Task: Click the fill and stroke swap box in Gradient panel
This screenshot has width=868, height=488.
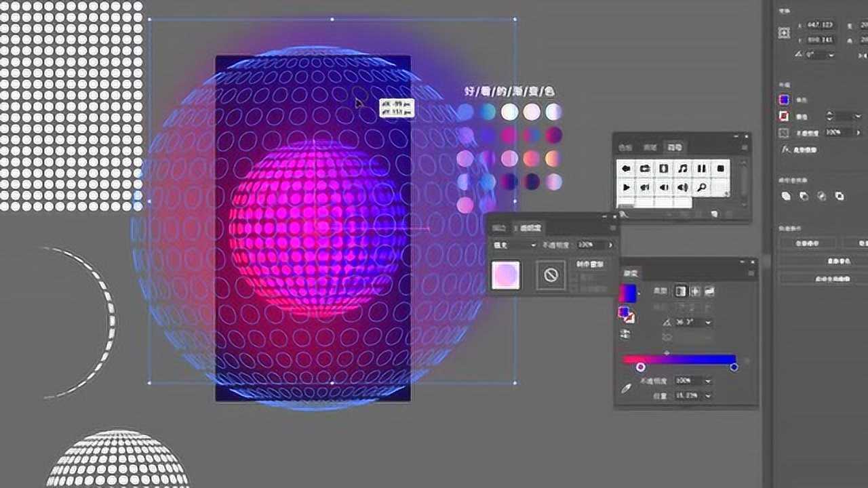Action: click(x=627, y=314)
